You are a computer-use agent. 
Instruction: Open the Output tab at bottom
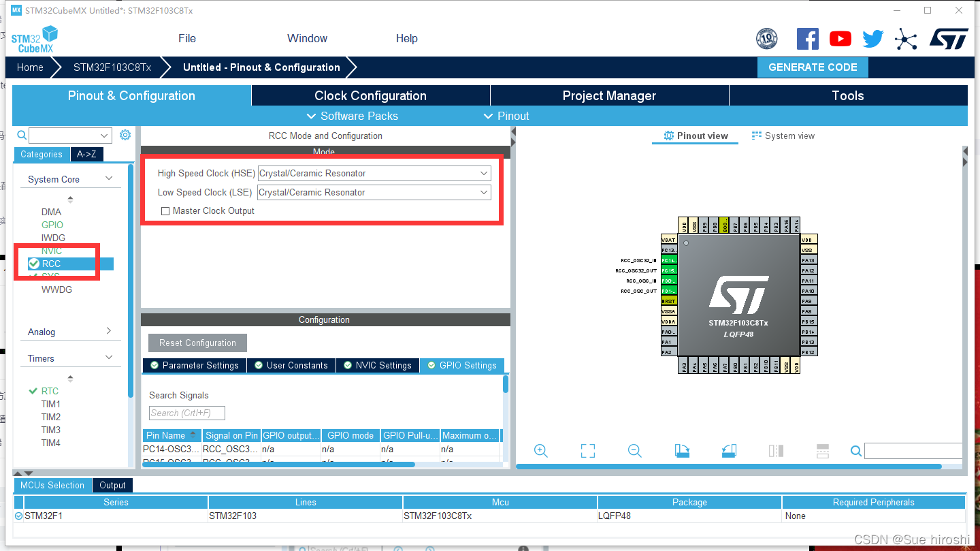tap(112, 486)
